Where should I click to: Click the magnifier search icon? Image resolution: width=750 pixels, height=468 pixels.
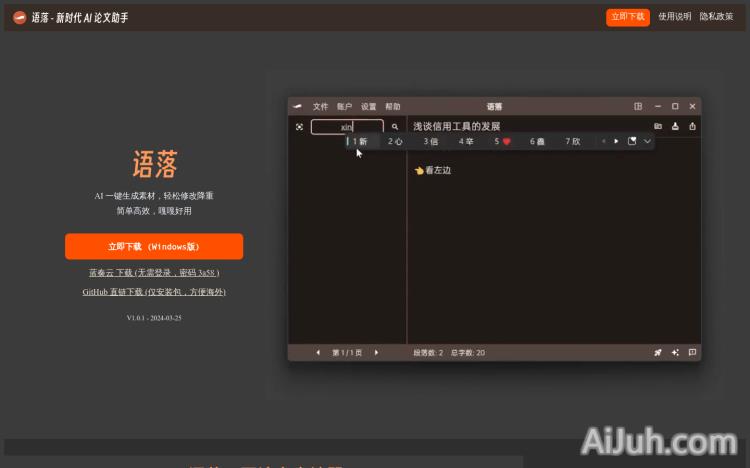(395, 127)
